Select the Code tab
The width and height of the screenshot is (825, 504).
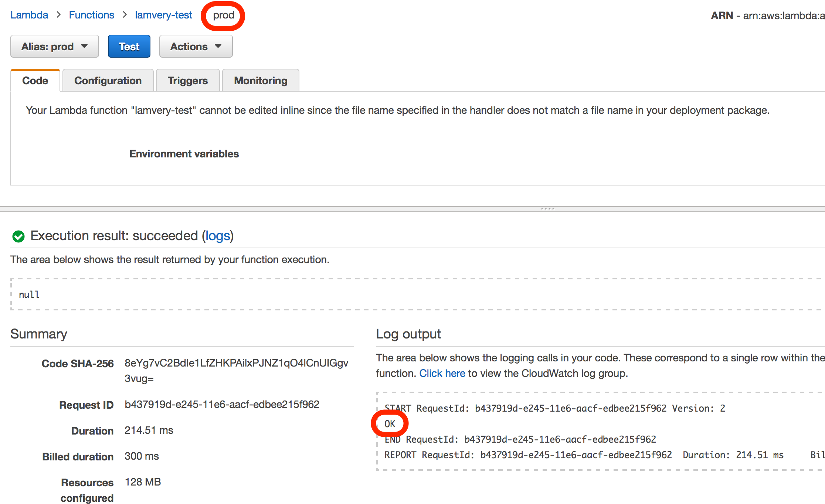35,81
